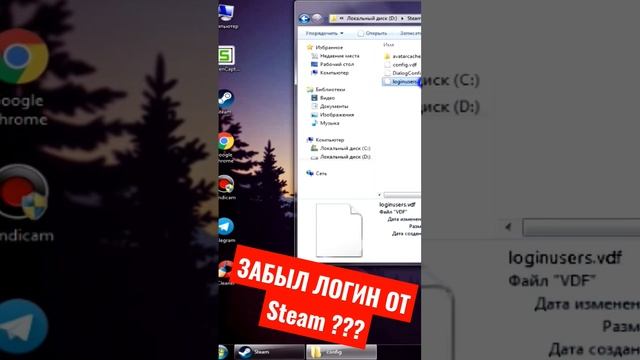Click blank file preview thumbnail in details pane
Image resolution: width=640 pixels, height=360 pixels.
click(x=339, y=230)
